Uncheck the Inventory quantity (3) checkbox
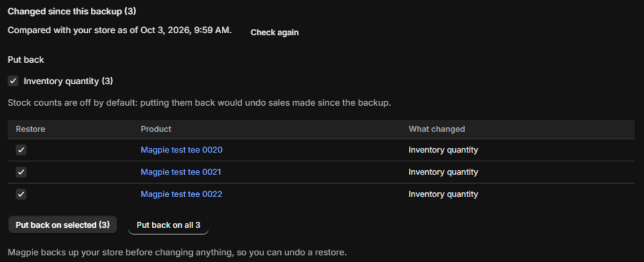Screen dimensions: 644x262 coord(13,81)
